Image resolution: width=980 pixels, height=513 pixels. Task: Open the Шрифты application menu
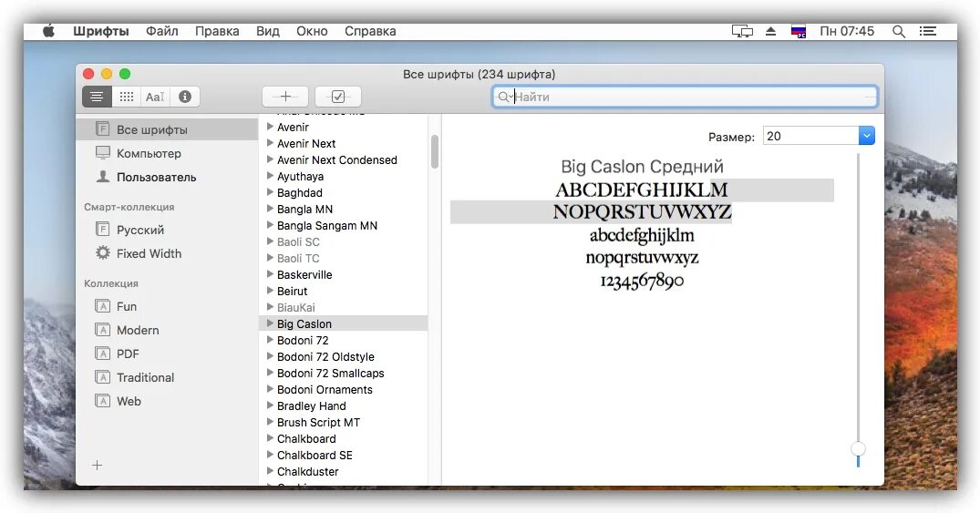click(x=100, y=31)
